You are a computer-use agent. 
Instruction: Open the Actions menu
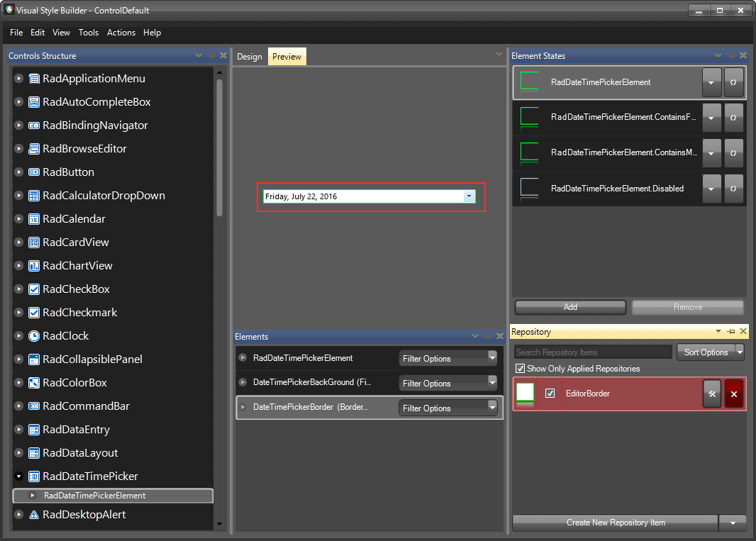point(121,33)
